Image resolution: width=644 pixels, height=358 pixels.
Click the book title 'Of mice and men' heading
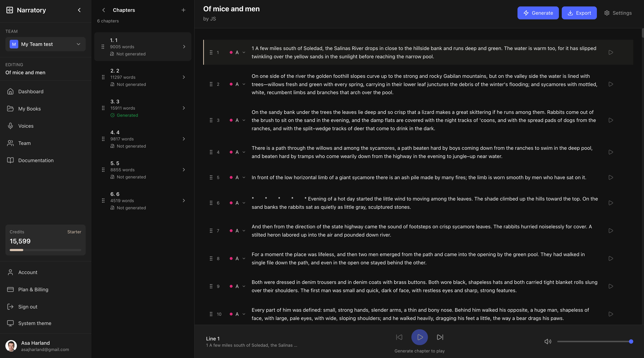pyautogui.click(x=231, y=9)
